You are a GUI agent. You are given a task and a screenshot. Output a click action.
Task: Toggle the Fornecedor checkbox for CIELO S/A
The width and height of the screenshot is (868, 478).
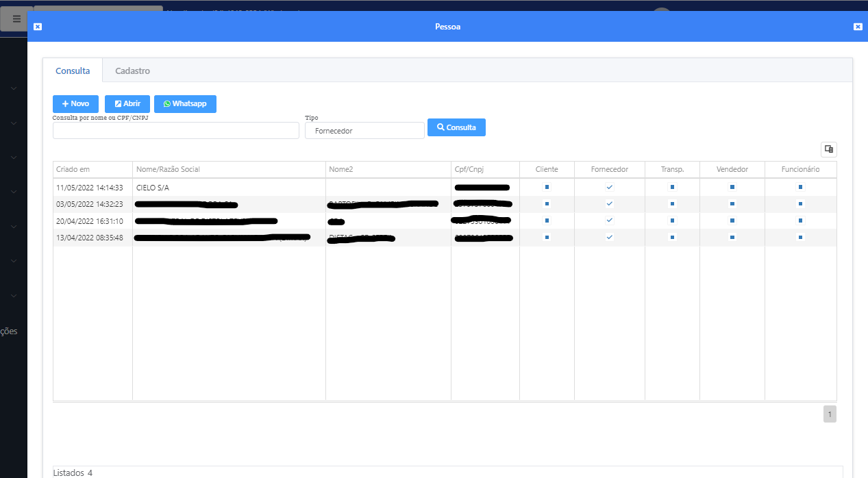[610, 187]
